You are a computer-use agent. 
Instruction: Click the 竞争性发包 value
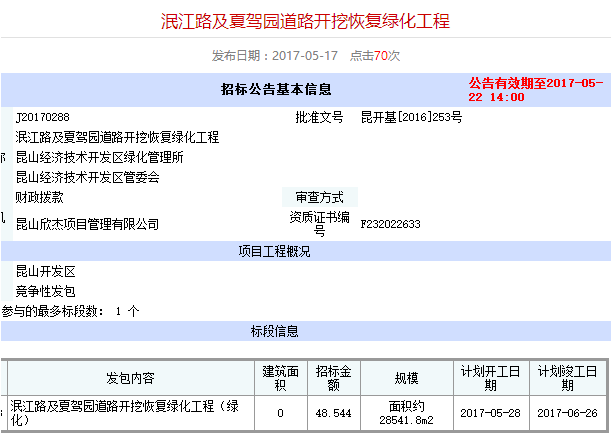coord(45,291)
